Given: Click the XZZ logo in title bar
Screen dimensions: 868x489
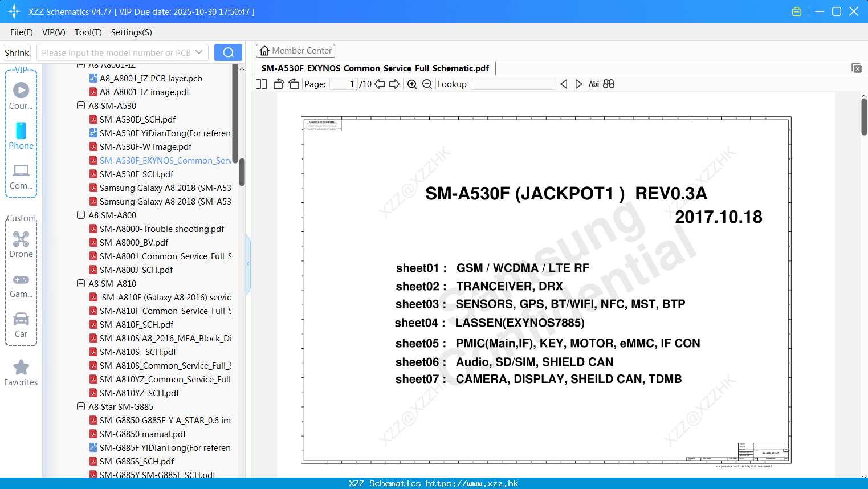Looking at the screenshot, I should 14,11.
